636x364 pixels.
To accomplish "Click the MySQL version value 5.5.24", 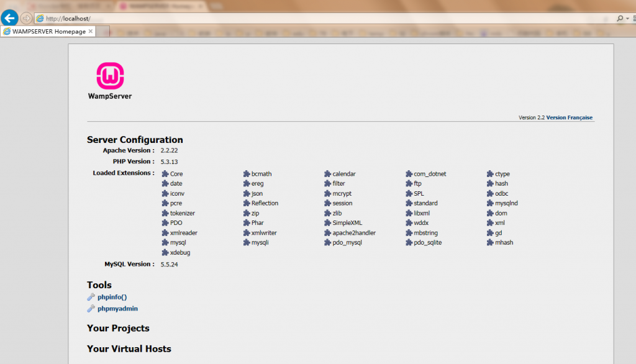I will (169, 264).
